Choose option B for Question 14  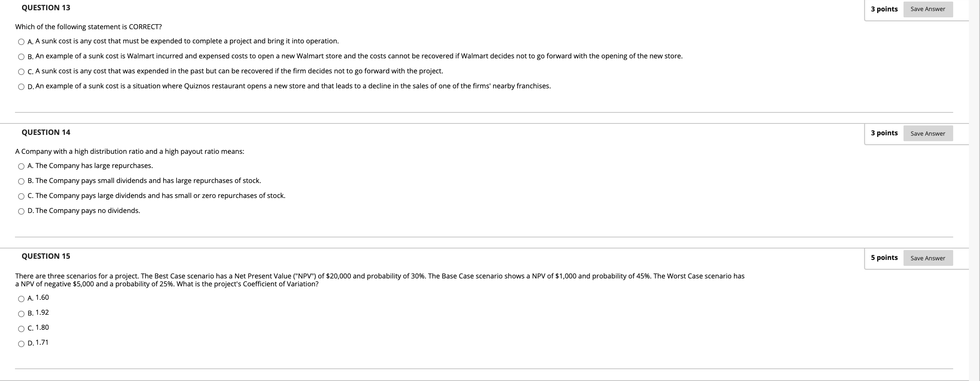(x=21, y=181)
